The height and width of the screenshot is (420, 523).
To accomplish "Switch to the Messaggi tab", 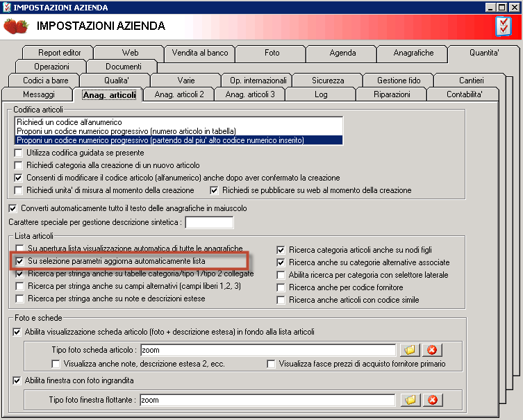I will [x=39, y=94].
